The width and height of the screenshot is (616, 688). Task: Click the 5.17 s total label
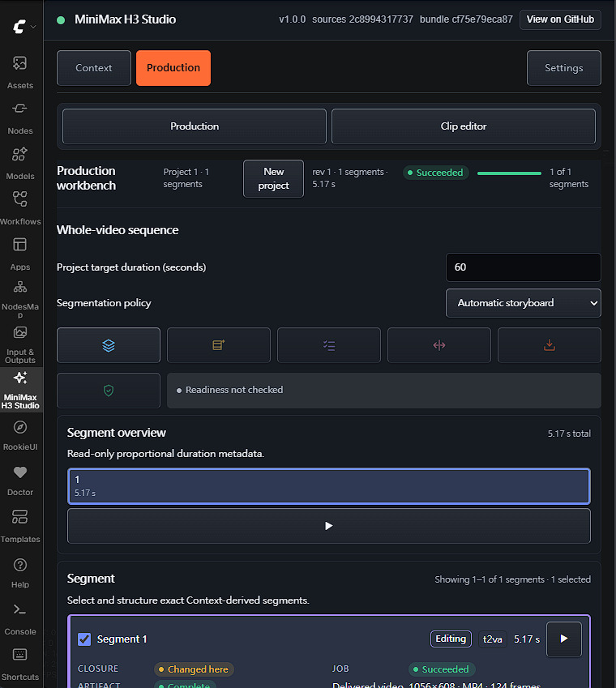(569, 434)
